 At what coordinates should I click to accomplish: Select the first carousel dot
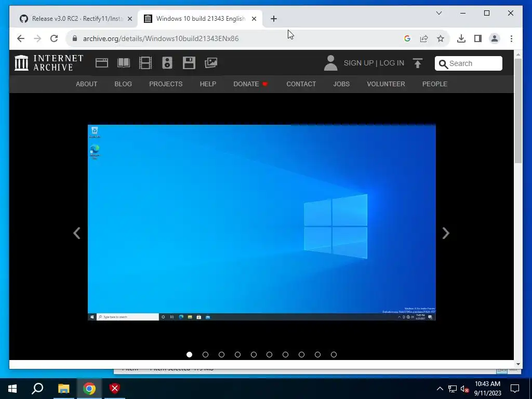tap(189, 354)
